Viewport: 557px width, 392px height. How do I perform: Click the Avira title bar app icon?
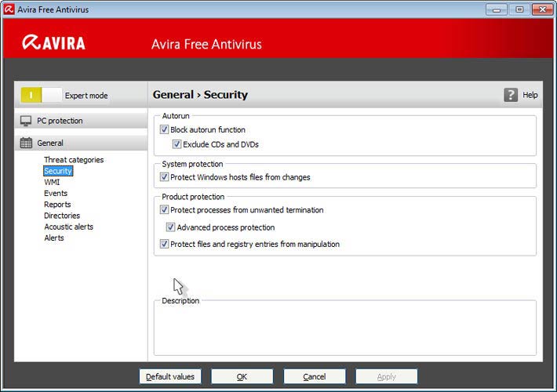pos(9,9)
